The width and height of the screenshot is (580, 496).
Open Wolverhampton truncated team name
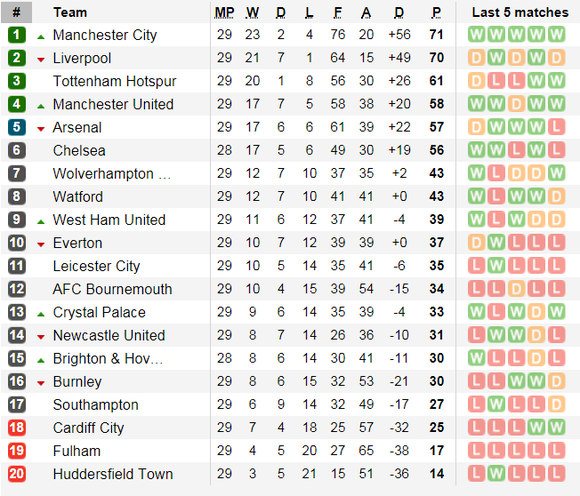[x=112, y=174]
